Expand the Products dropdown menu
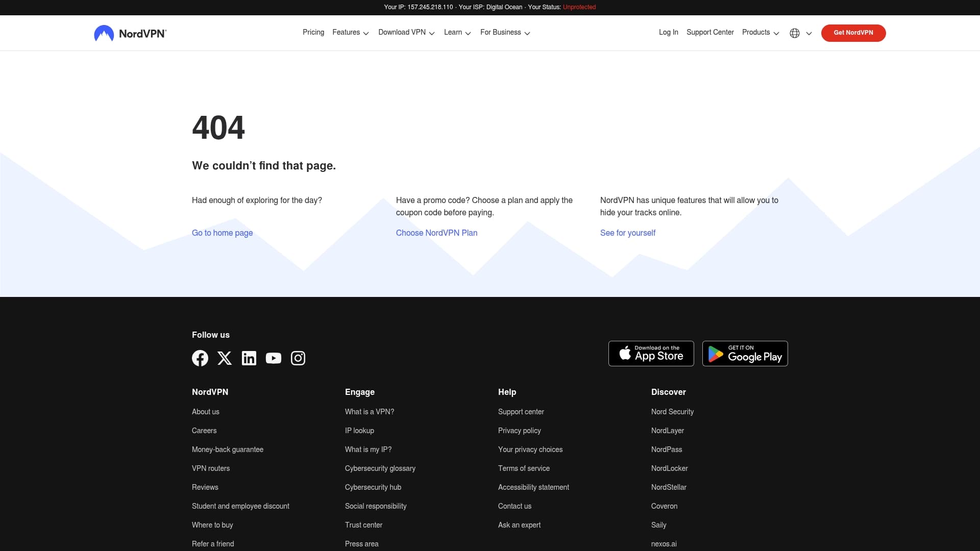 pyautogui.click(x=761, y=33)
